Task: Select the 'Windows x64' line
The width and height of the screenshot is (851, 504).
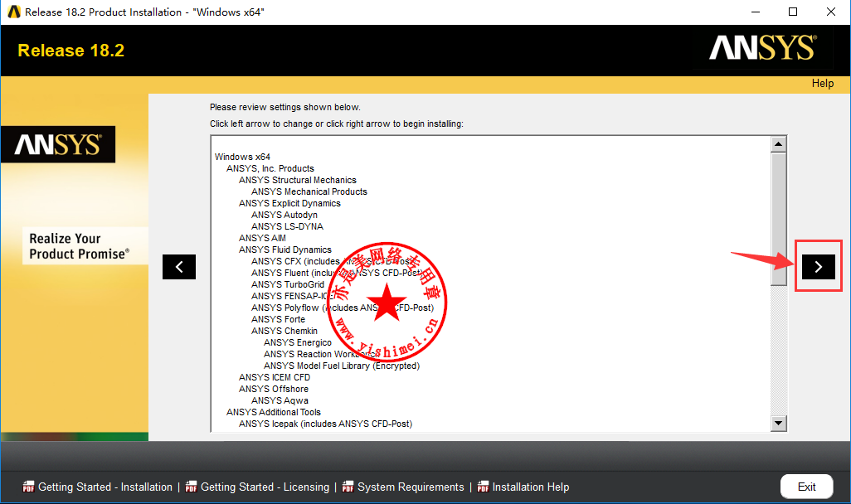Action: click(242, 157)
